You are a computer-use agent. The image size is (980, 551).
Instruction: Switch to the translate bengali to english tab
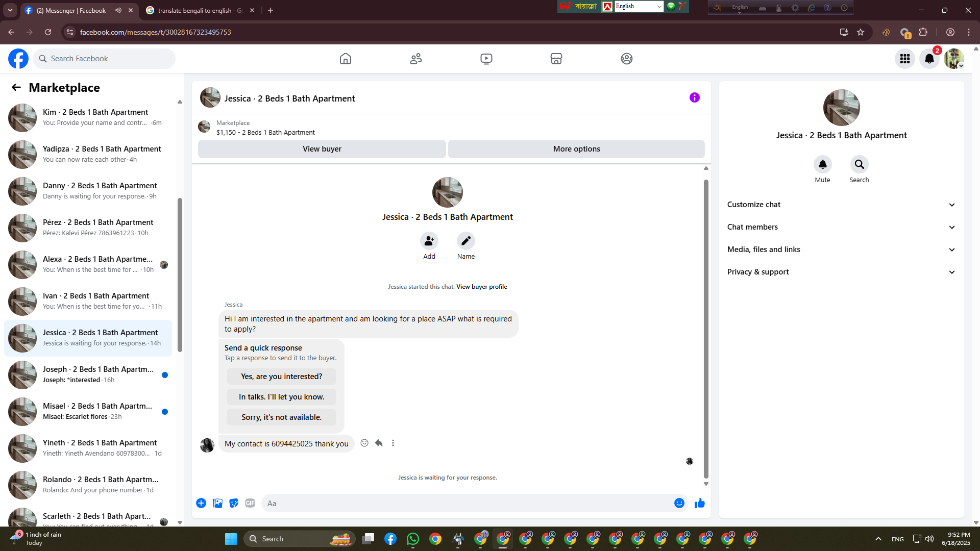coord(200,10)
